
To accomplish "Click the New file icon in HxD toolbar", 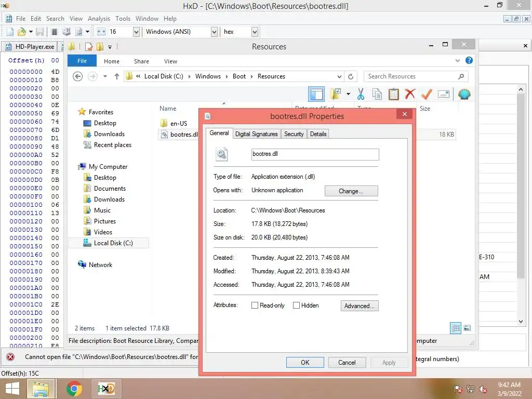I will click(10, 32).
